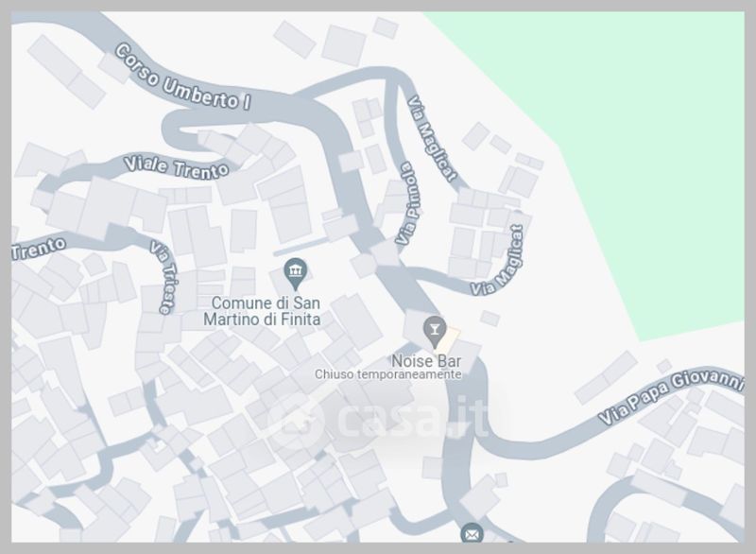Image resolution: width=756 pixels, height=554 pixels.
Task: Open the post office envelope icon
Action: point(472,534)
